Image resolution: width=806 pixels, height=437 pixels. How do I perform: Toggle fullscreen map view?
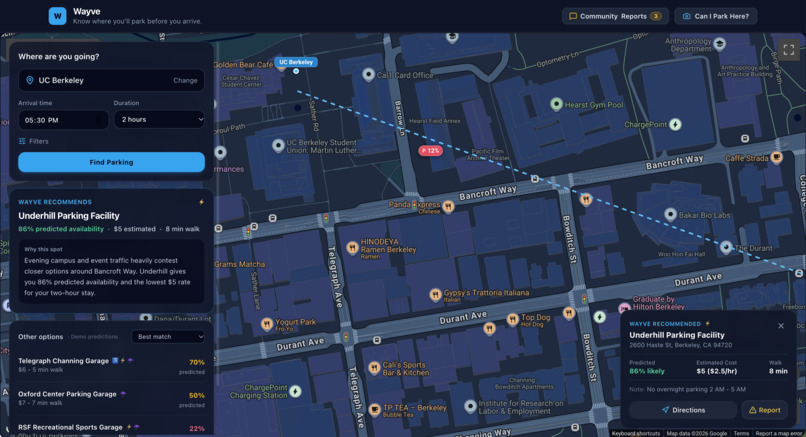tap(789, 49)
